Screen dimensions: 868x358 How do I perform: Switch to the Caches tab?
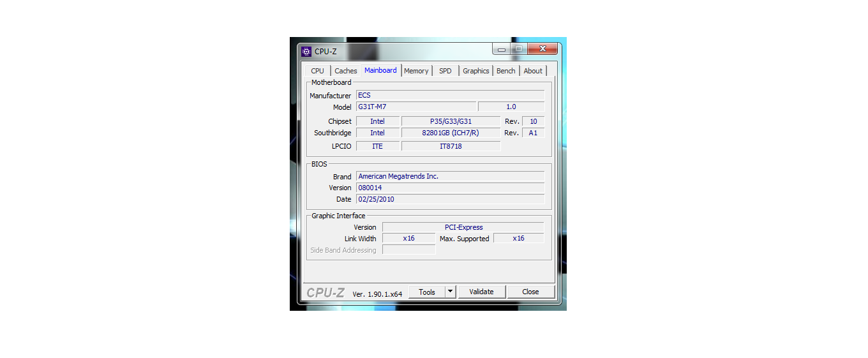click(x=346, y=71)
